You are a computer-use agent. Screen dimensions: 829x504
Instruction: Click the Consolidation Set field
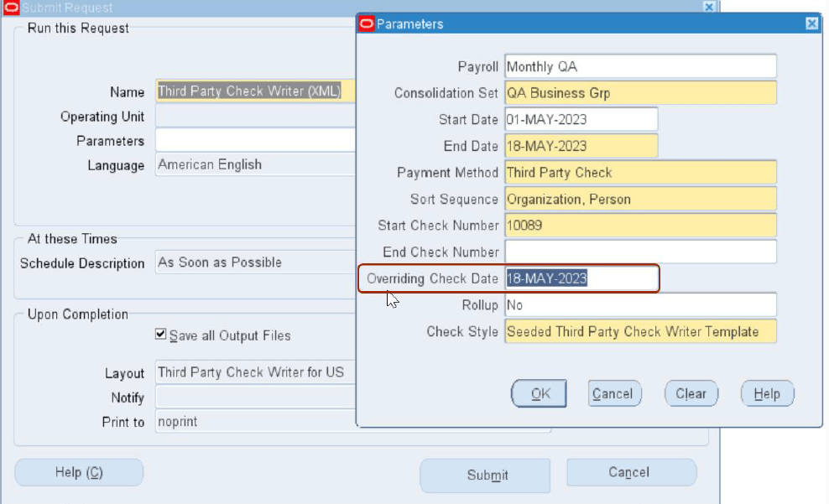pyautogui.click(x=640, y=93)
